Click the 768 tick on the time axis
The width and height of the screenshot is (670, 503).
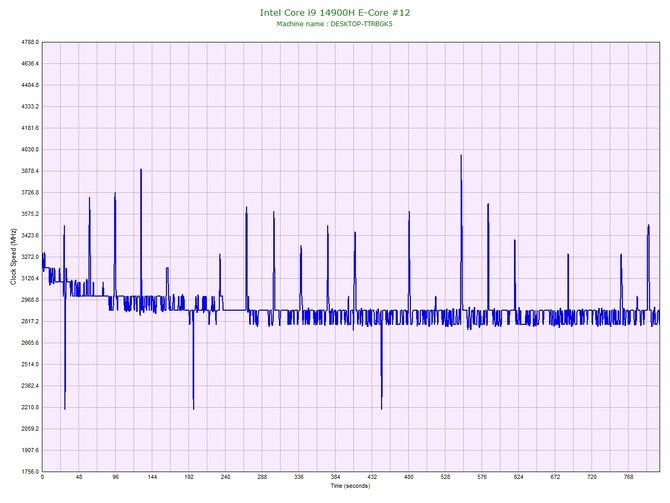click(x=629, y=477)
